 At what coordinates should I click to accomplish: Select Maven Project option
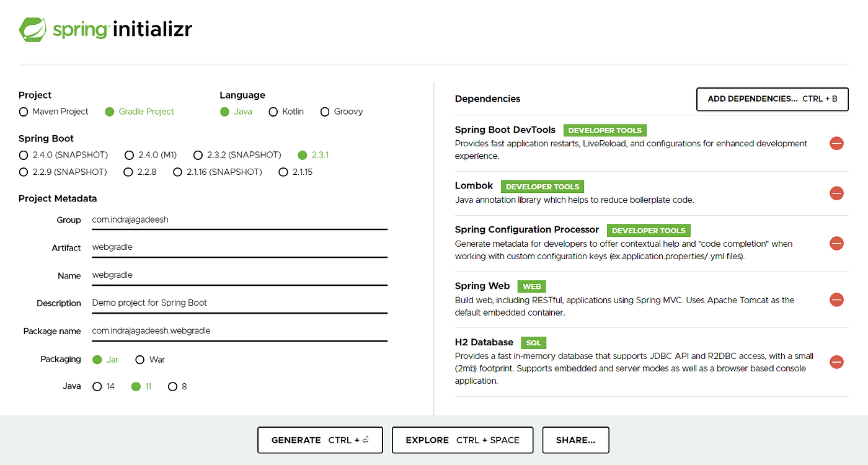(23, 112)
